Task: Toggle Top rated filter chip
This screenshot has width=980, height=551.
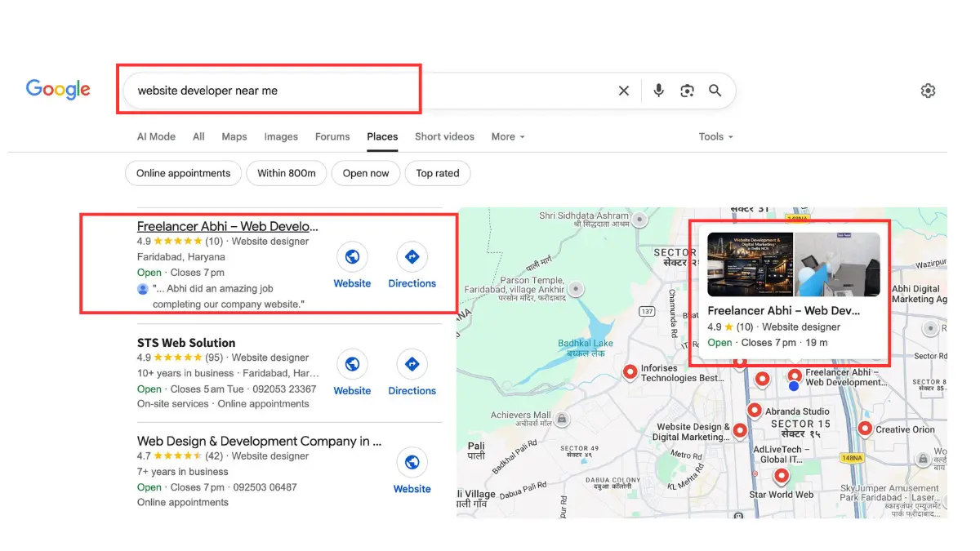Action: tap(438, 173)
